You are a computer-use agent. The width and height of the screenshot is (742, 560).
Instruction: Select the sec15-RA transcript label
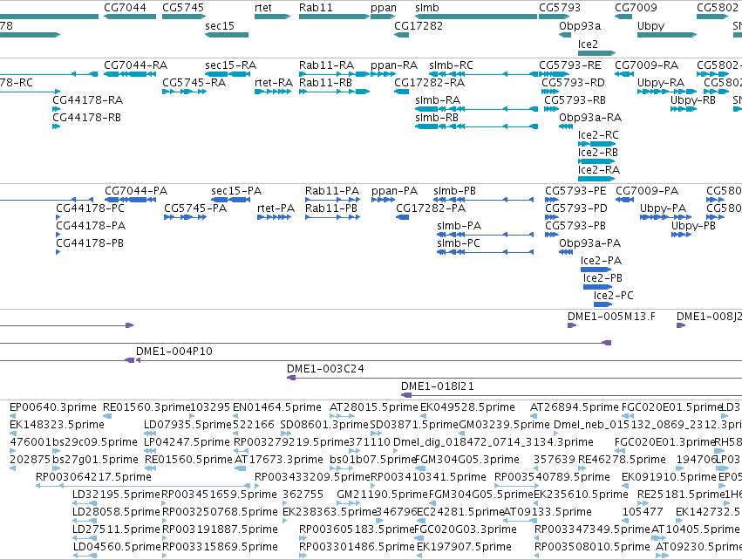pyautogui.click(x=230, y=65)
